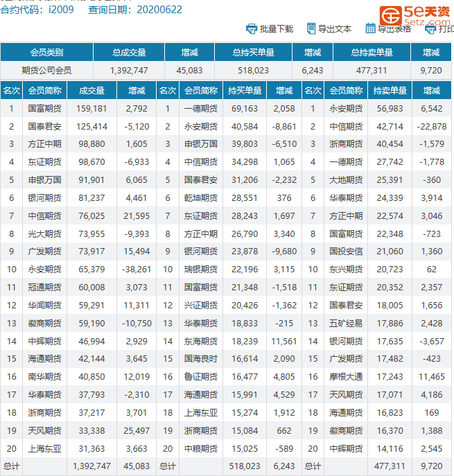Click the 导出文本 document icon
This screenshot has width=454, height=476.
(x=311, y=28)
